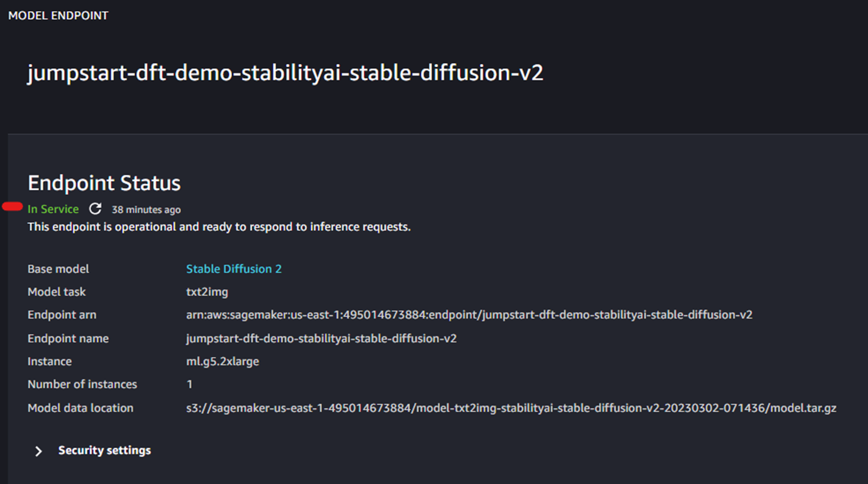Viewport: 868px width, 484px height.
Task: Click the endpoint title jumpstart-dft-demo heading
Action: [x=285, y=73]
